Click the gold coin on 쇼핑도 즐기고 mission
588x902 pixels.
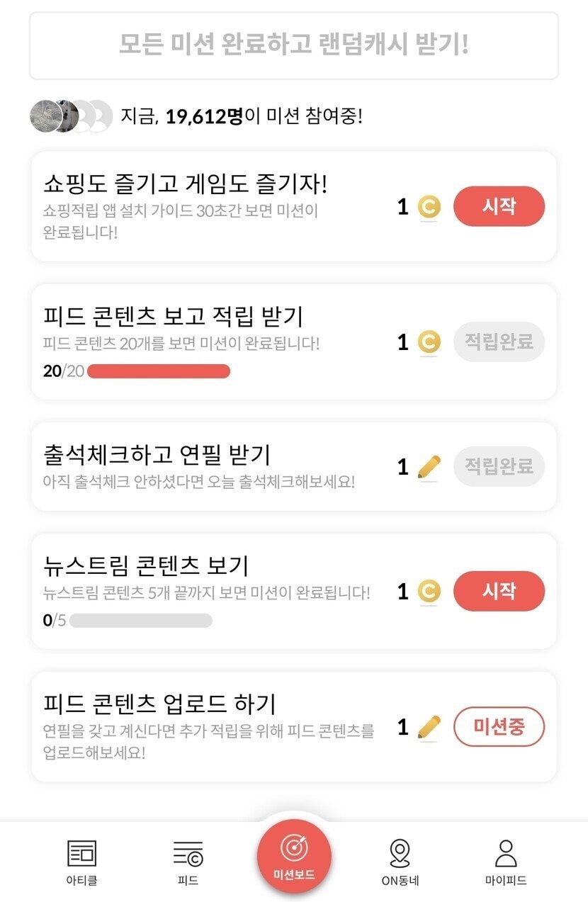point(428,207)
